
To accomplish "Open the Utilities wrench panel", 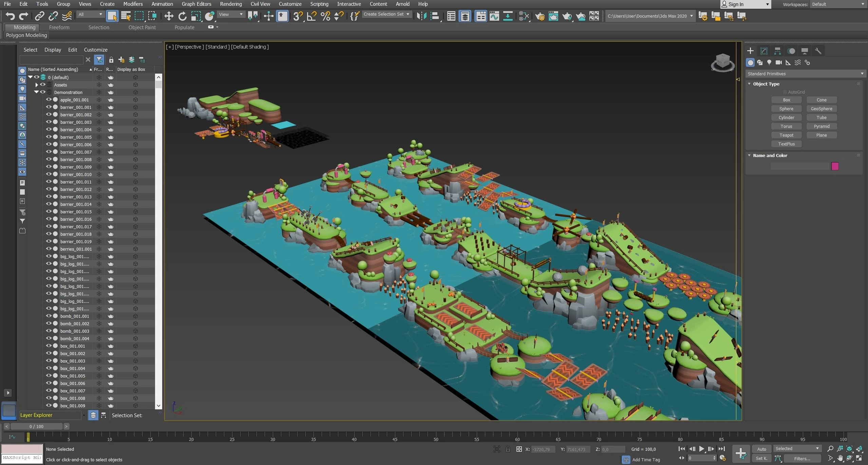I will [x=818, y=51].
